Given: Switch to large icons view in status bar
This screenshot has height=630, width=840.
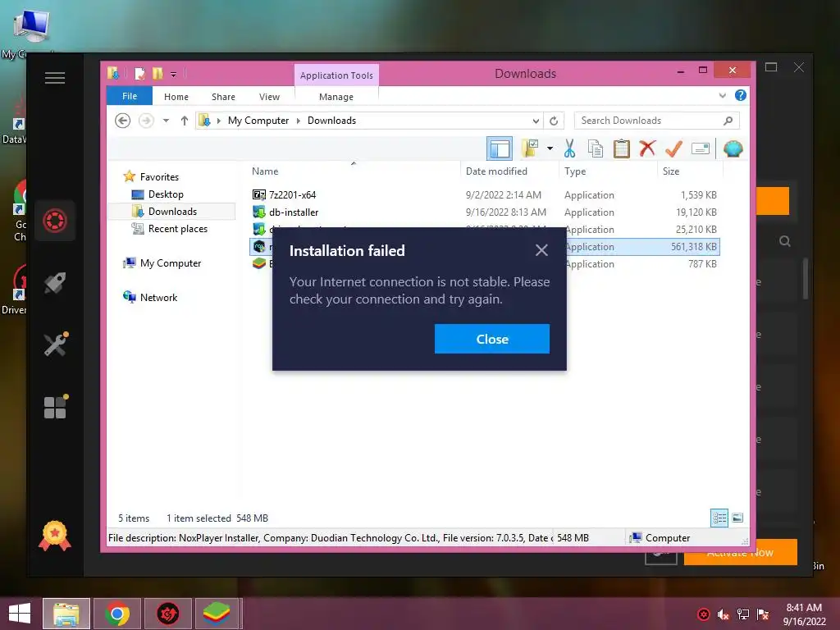Looking at the screenshot, I should [x=737, y=518].
